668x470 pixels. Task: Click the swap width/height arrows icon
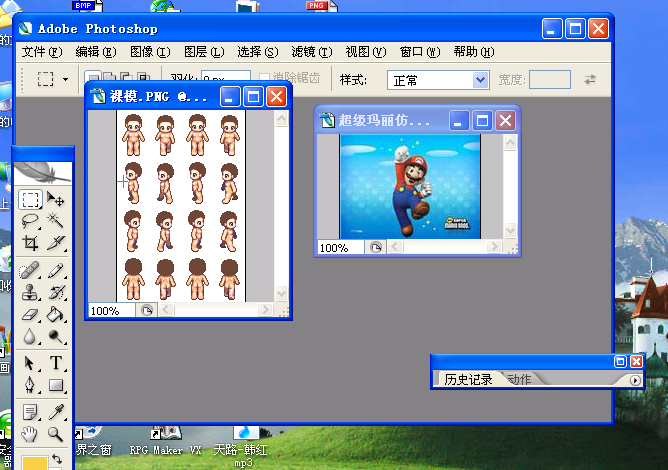tap(590, 79)
